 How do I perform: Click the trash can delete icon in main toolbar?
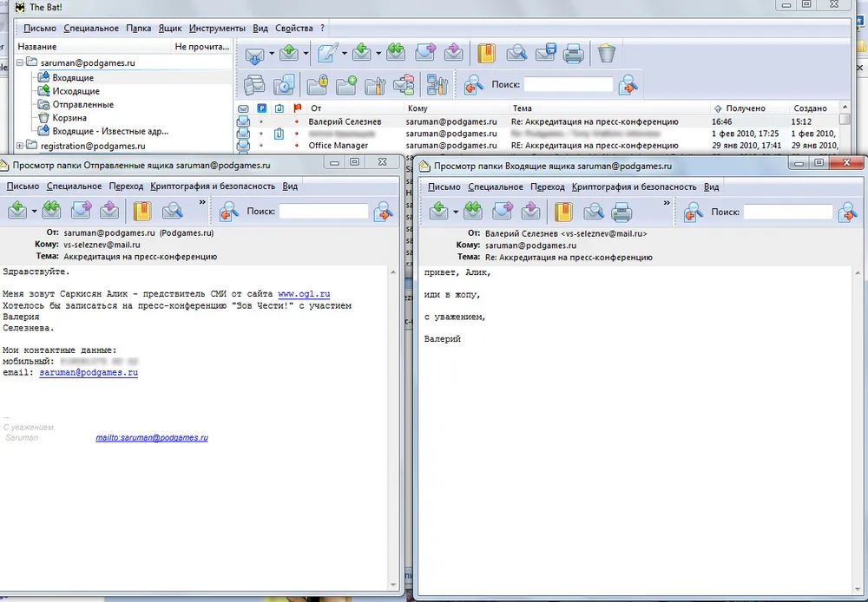pyautogui.click(x=607, y=54)
